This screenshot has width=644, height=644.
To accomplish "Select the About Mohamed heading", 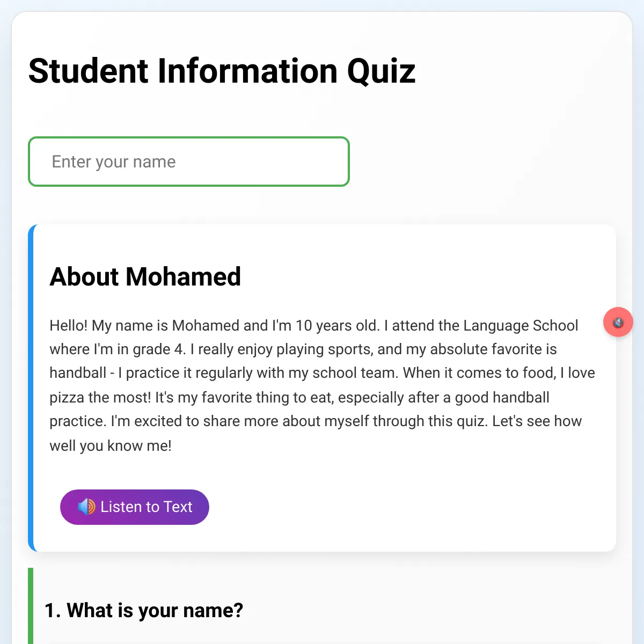I will (145, 277).
